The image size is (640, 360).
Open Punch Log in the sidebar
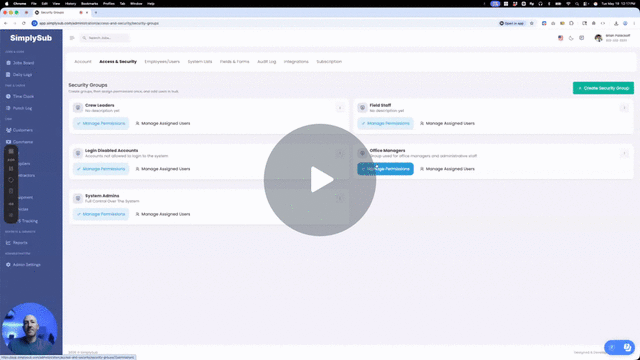pos(19,108)
